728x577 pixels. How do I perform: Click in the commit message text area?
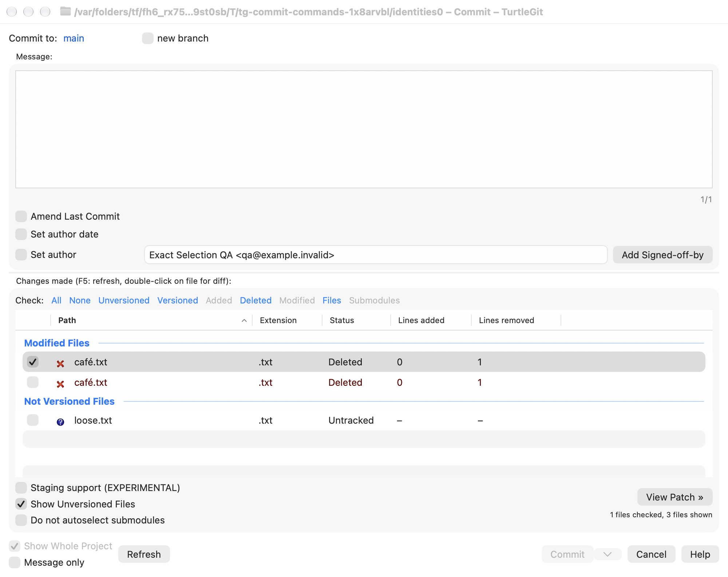click(364, 129)
